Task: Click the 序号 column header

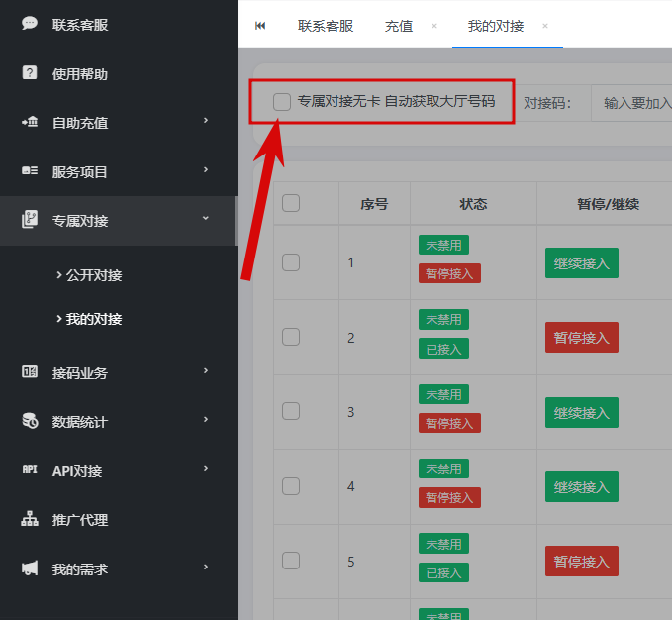Action: [x=374, y=204]
